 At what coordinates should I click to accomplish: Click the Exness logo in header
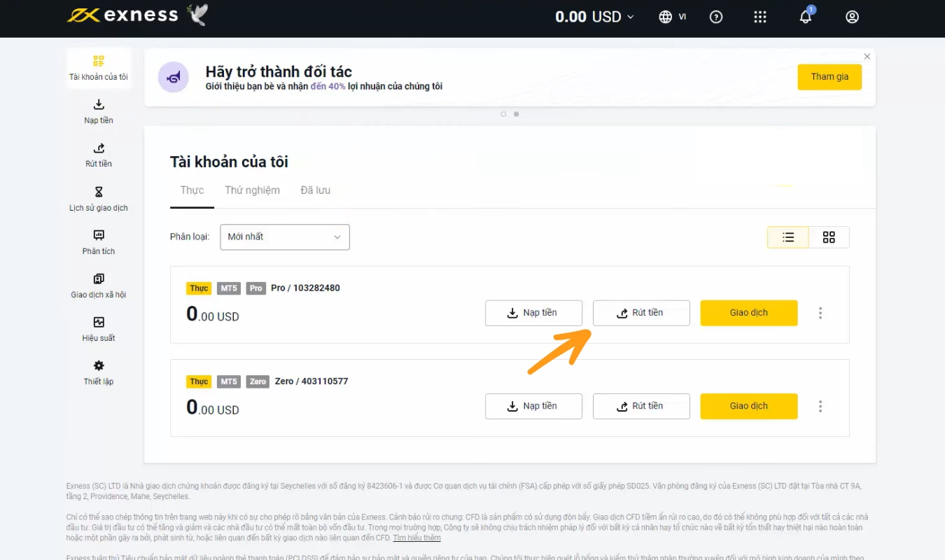122,15
